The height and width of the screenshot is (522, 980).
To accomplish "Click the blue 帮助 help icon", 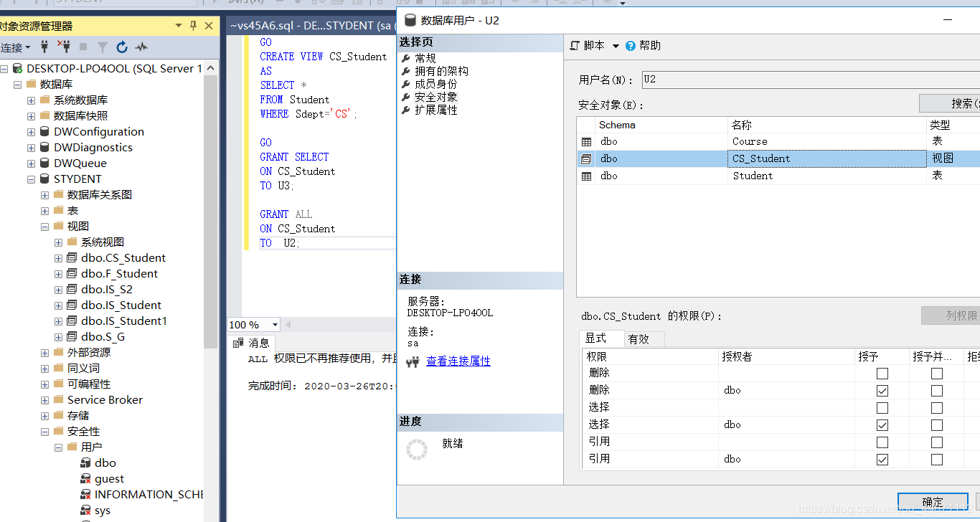I will pyautogui.click(x=631, y=46).
